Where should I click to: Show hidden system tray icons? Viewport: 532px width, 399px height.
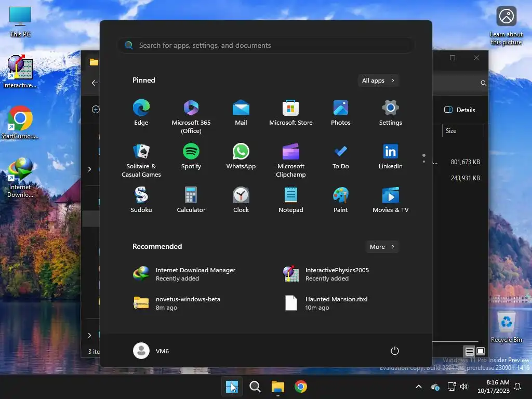[x=419, y=387]
